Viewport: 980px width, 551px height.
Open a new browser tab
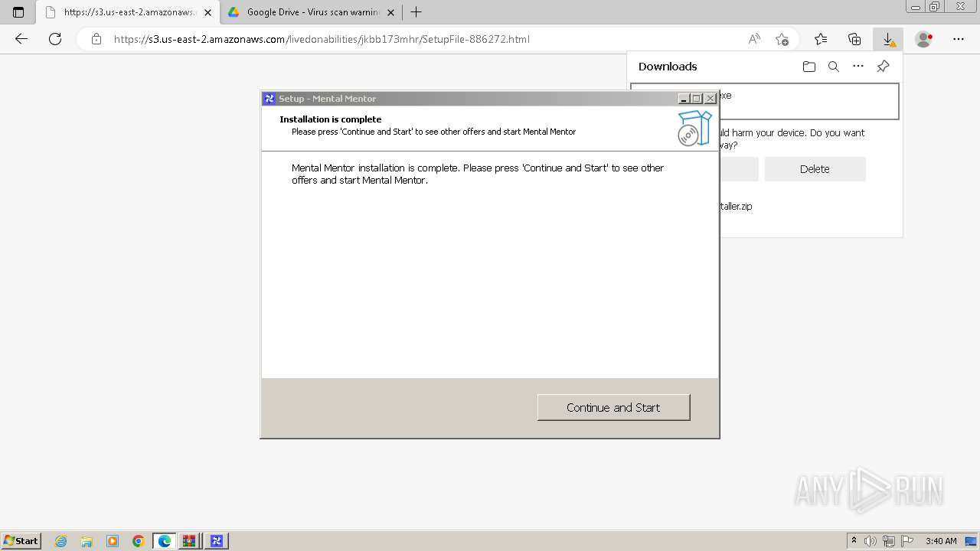click(416, 12)
